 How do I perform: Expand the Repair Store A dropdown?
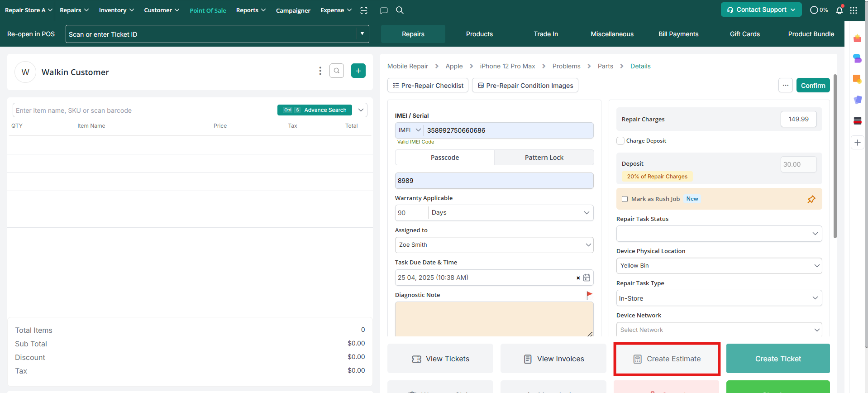coord(29,10)
